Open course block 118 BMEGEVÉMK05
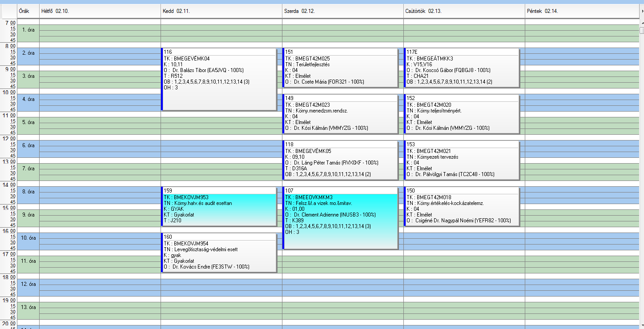Screen dimensions: 644x329 340,160
